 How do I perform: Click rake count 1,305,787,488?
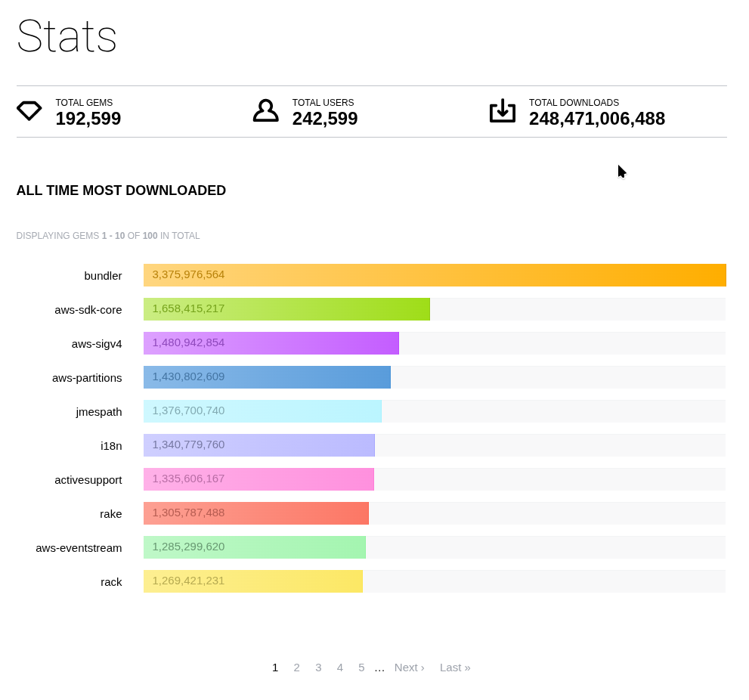(x=188, y=513)
